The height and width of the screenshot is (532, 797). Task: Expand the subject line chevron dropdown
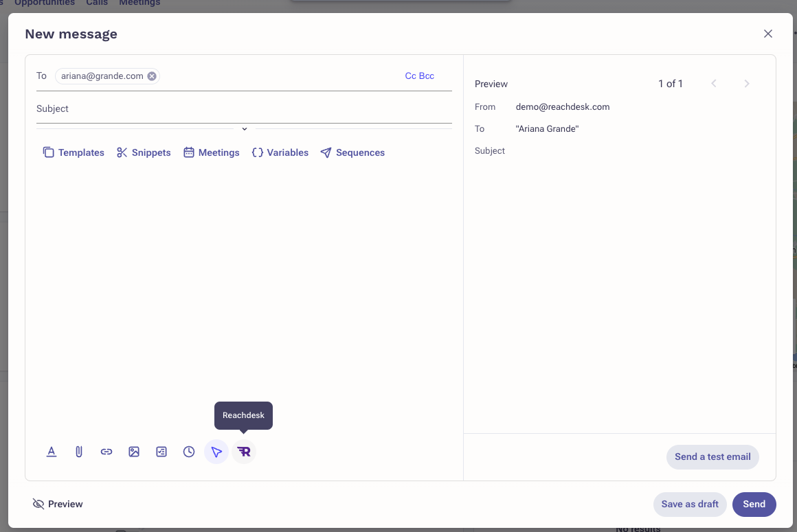pyautogui.click(x=244, y=128)
